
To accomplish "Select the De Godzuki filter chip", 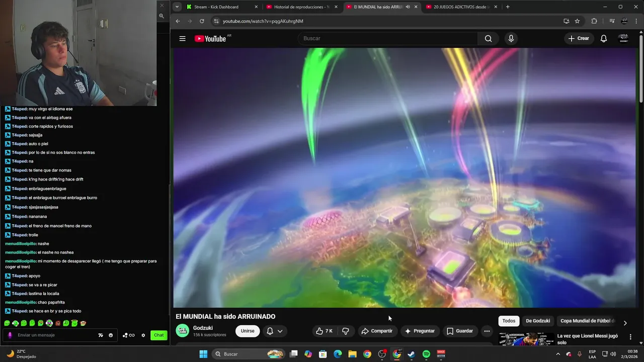I will coord(538,321).
